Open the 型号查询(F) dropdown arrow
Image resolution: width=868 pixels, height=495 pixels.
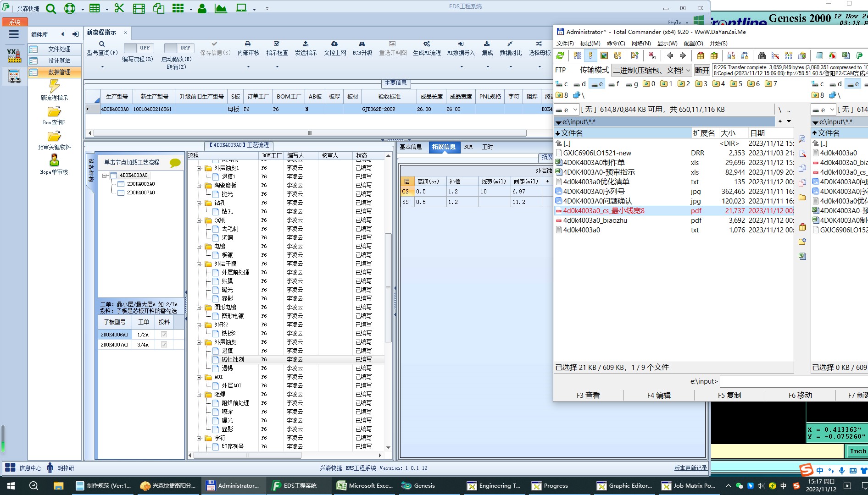pos(102,67)
